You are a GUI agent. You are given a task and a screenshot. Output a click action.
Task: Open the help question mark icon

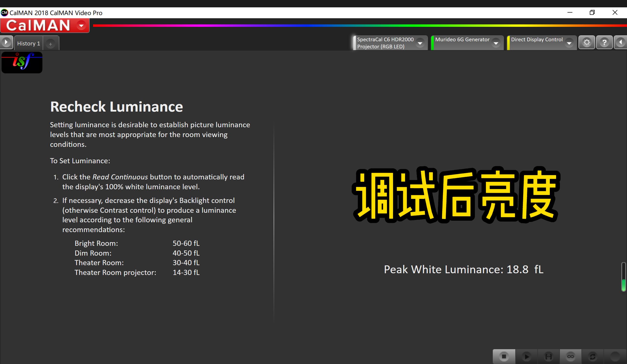[x=604, y=43]
